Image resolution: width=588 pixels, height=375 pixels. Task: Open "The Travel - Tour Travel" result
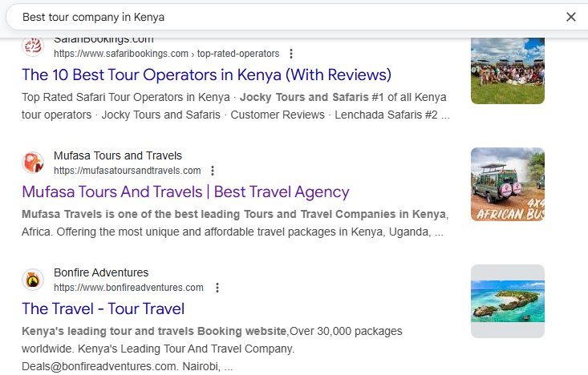coord(103,309)
